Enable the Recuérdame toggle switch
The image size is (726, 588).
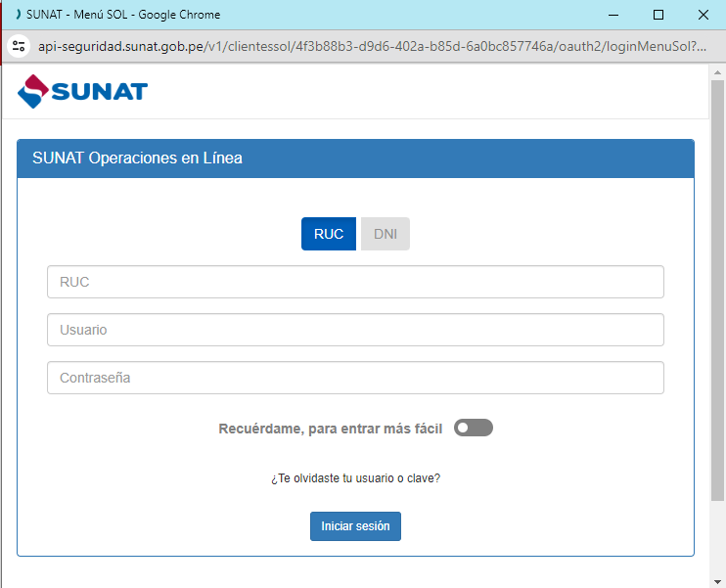474,428
